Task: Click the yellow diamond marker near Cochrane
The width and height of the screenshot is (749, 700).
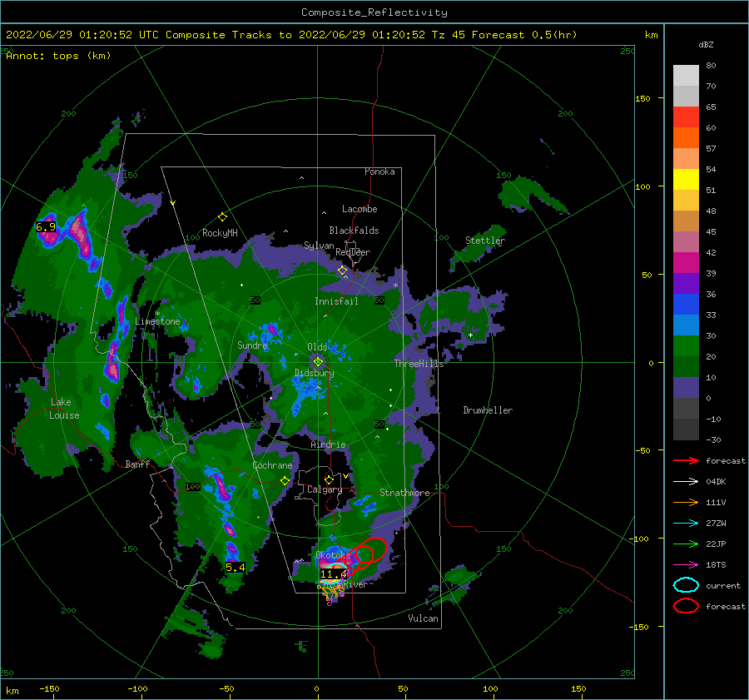Action: click(285, 480)
